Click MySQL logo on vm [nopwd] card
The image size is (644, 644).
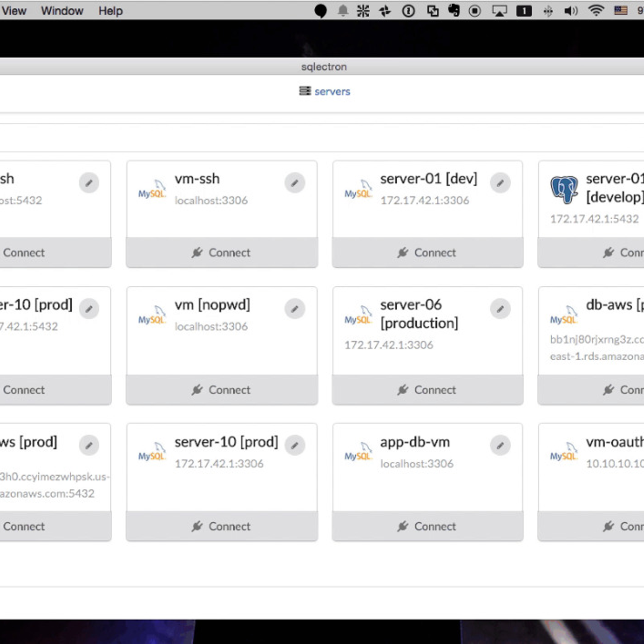(152, 315)
